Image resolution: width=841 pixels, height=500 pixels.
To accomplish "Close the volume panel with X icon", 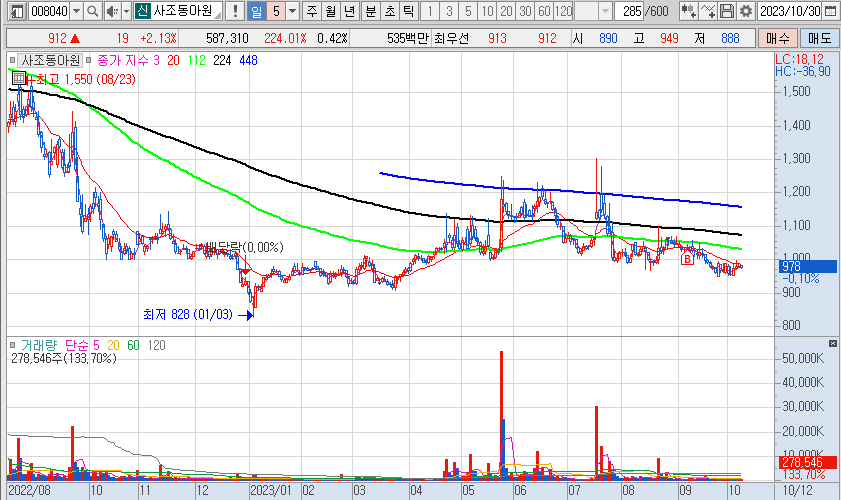I will (832, 343).
